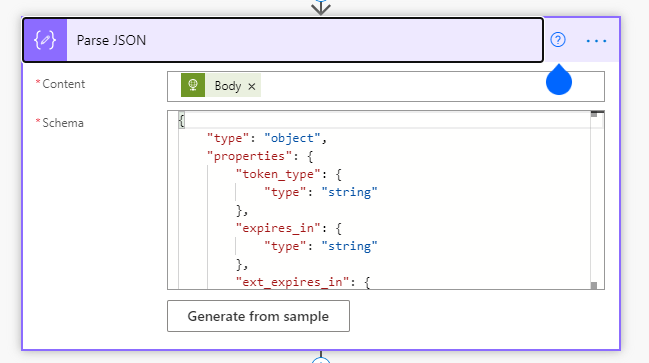
Task: Click the Content field label
Action: [x=64, y=84]
